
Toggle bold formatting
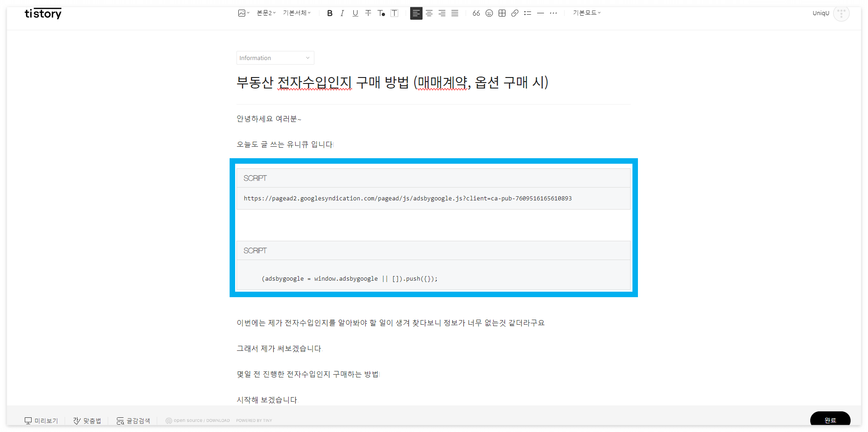coord(330,13)
